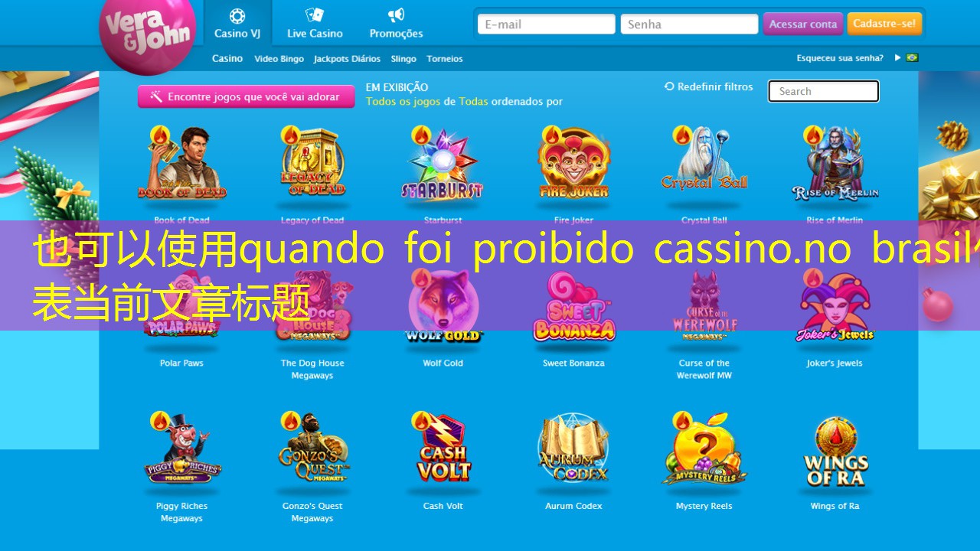Expand the 'Todas' provider filter

(473, 101)
